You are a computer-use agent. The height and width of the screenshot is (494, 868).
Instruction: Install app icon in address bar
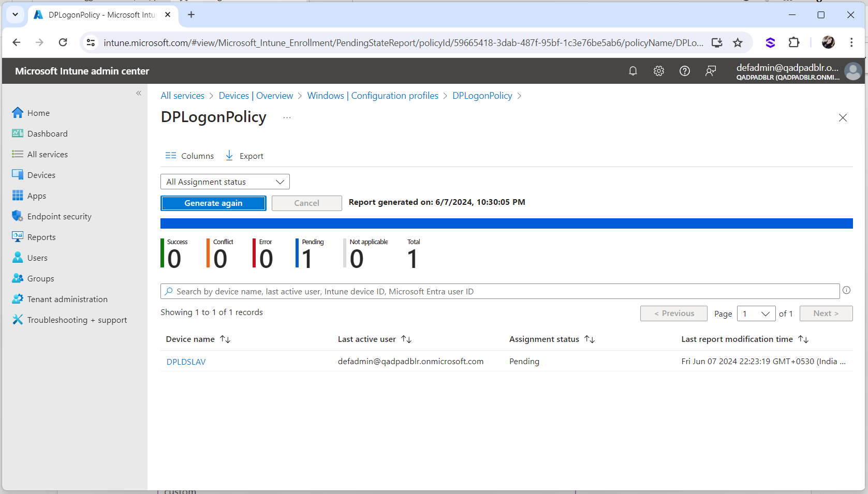pos(717,42)
